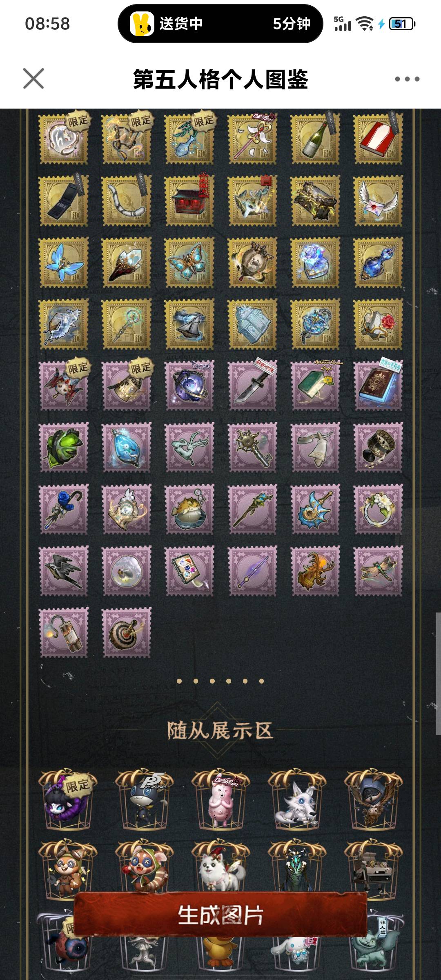The image size is (441, 980).
Task: Select the black flip phone stamp
Action: 63,201
